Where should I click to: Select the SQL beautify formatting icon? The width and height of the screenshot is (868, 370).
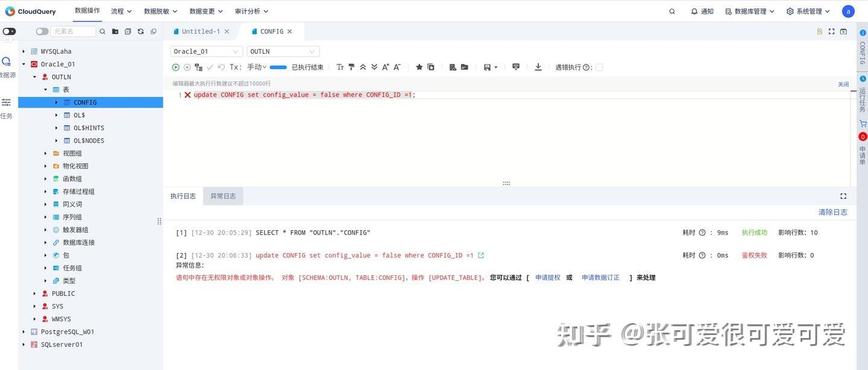pos(350,66)
